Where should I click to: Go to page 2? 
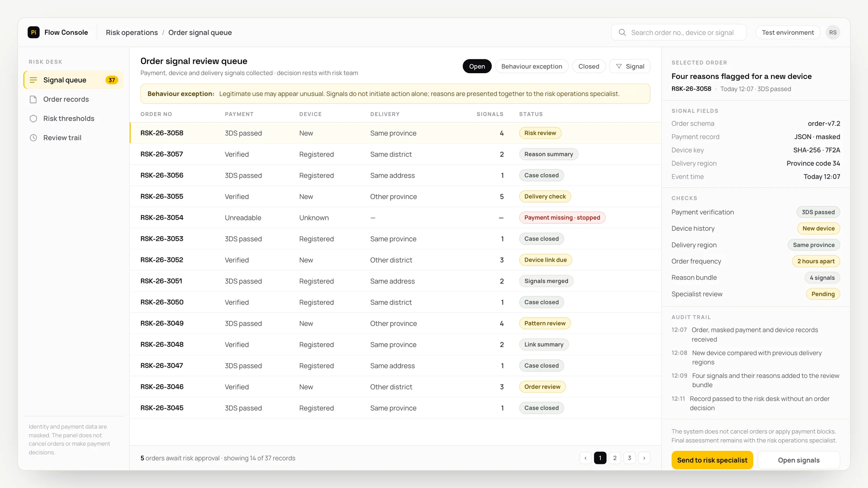(x=615, y=458)
